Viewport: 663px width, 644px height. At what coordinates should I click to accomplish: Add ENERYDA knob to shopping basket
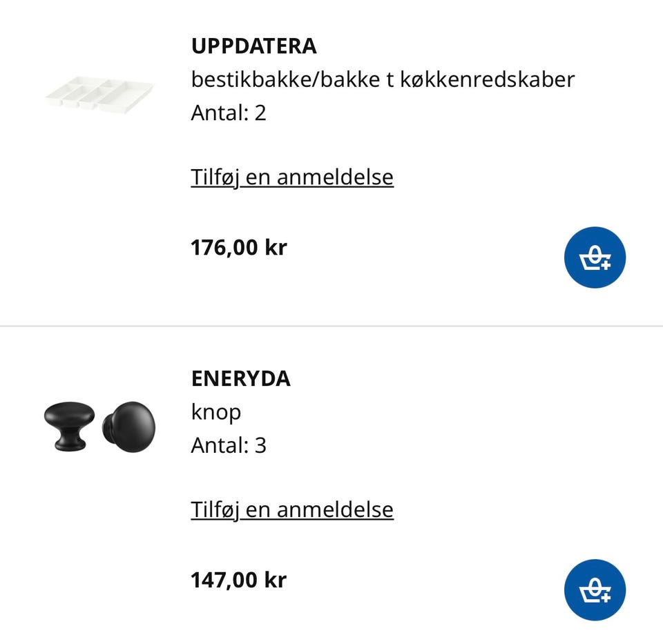(595, 590)
